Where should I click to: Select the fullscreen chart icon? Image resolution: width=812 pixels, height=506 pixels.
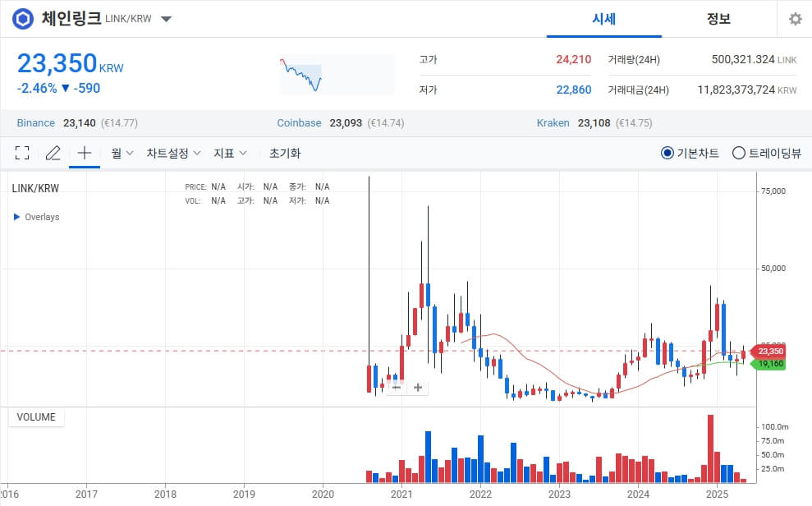tap(22, 153)
